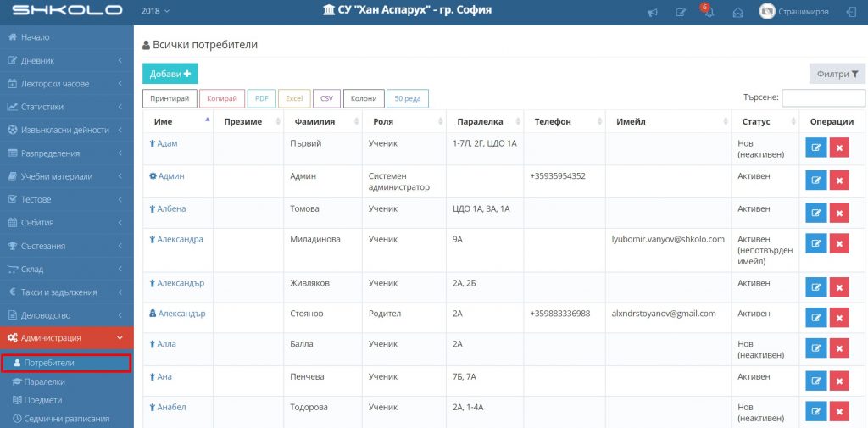Edit the Админ system administrator row

816,181
